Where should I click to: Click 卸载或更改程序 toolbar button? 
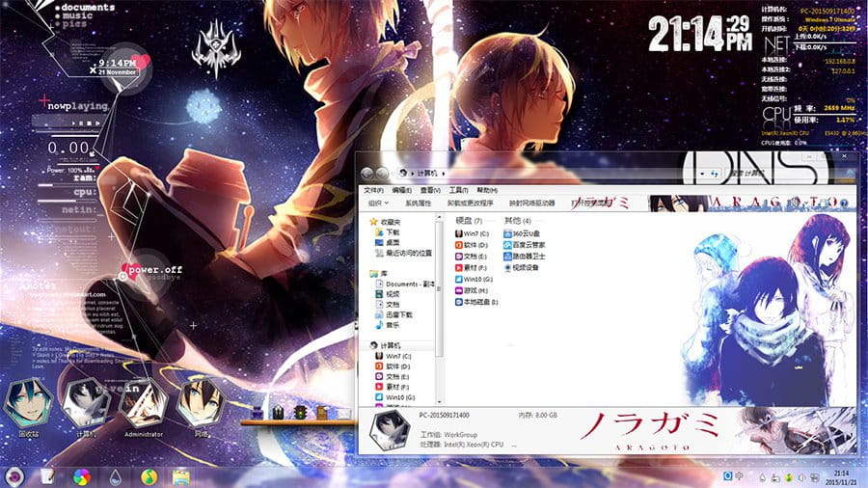pos(470,203)
